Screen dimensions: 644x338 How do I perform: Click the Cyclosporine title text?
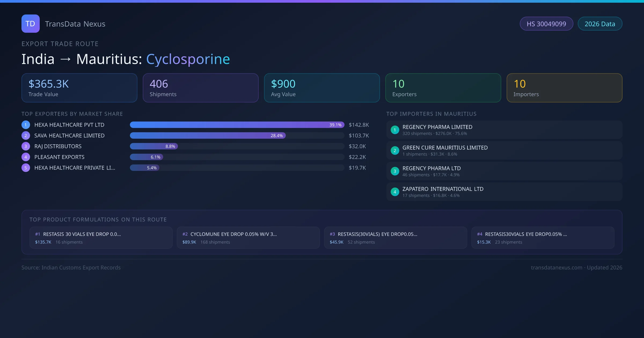pyautogui.click(x=188, y=59)
